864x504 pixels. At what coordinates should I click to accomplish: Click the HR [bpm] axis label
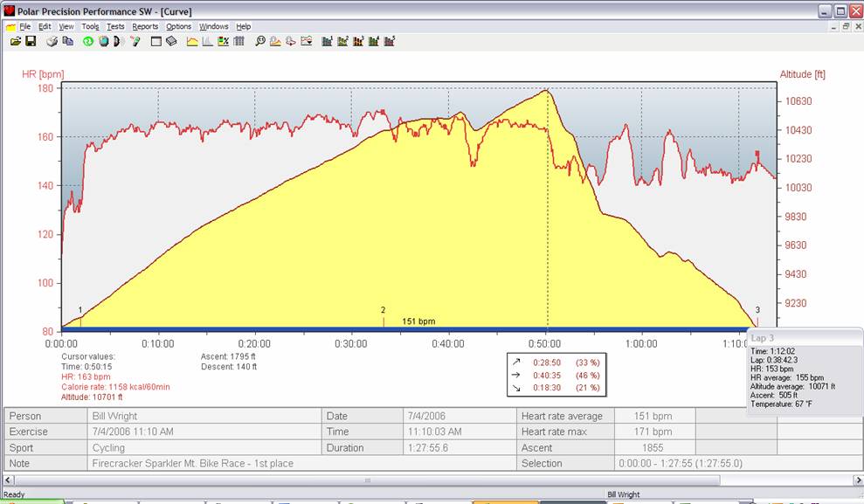(x=43, y=74)
